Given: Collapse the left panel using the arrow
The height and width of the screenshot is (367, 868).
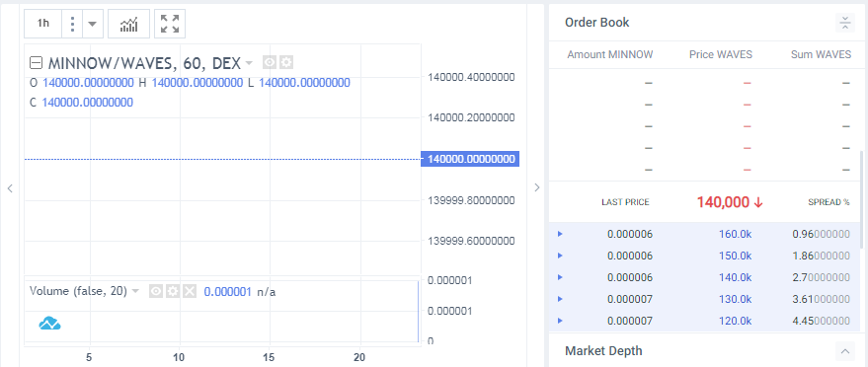Looking at the screenshot, I should tap(10, 187).
